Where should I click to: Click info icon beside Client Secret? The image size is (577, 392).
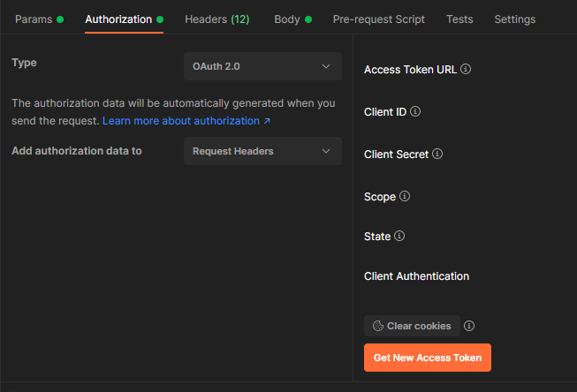click(x=437, y=154)
